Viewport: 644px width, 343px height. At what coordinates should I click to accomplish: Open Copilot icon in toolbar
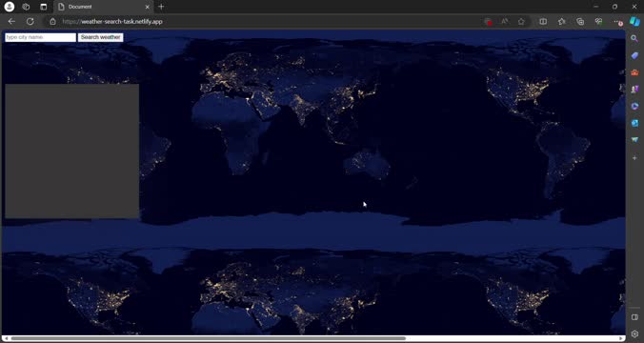(634, 21)
